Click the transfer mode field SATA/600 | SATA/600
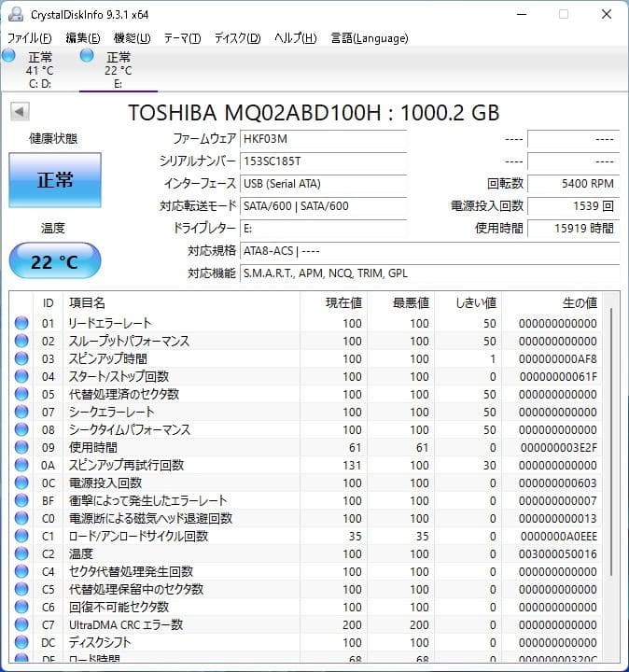Image resolution: width=629 pixels, height=672 pixels. click(x=323, y=205)
